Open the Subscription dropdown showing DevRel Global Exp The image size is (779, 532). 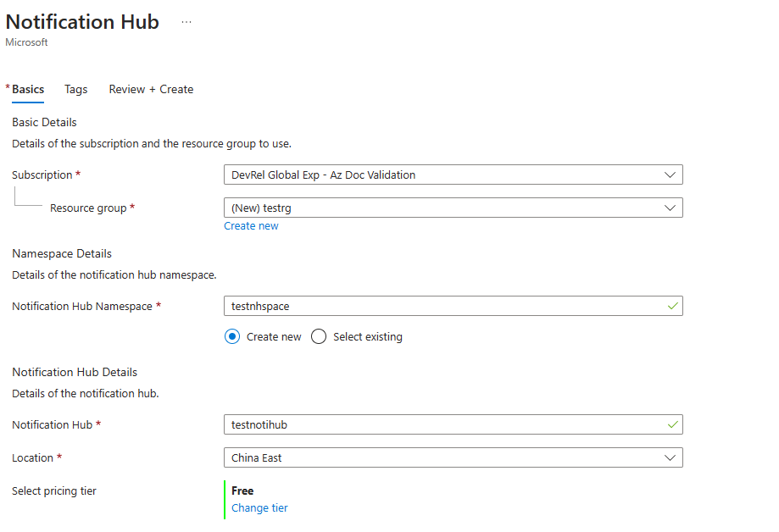pyautogui.click(x=441, y=175)
